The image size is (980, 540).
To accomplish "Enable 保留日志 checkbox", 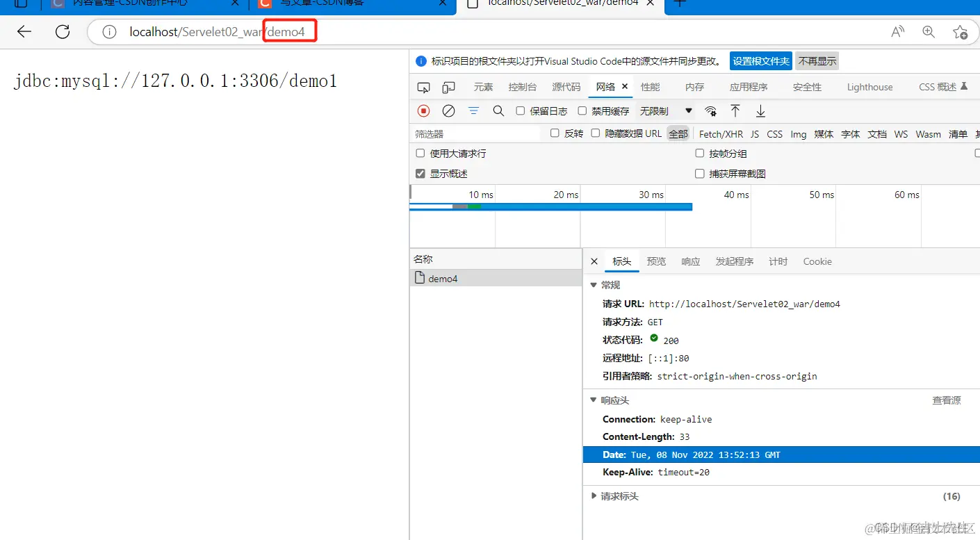I will [x=520, y=111].
